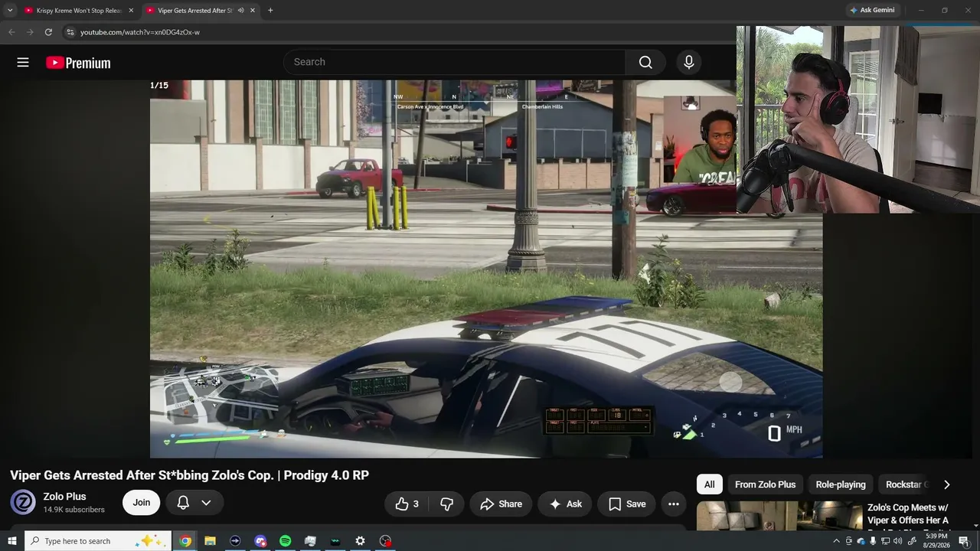This screenshot has width=980, height=551.
Task: Close the Viper Gets Arrested tab
Action: click(253, 11)
